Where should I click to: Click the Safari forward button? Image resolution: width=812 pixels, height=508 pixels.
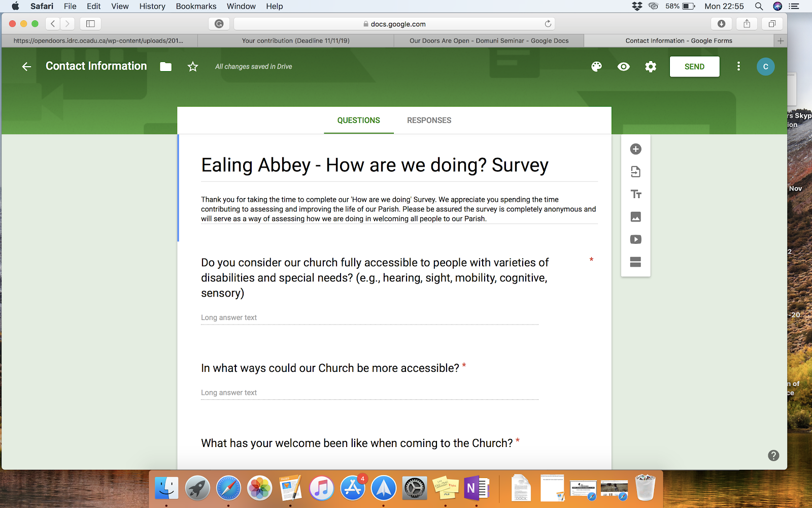coord(67,23)
